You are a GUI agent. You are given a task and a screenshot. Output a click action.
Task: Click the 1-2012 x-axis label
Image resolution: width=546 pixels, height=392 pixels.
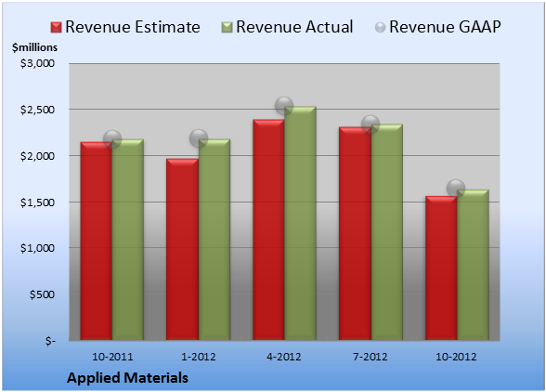pos(199,357)
